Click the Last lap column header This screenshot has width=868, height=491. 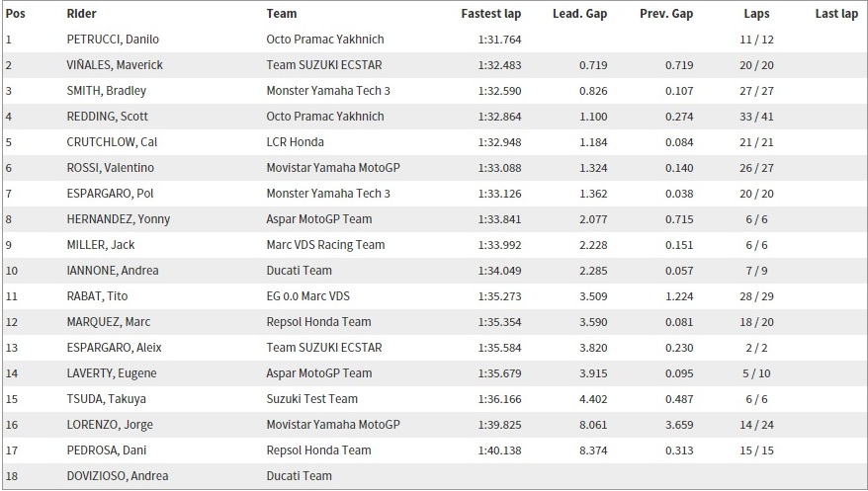(836, 14)
